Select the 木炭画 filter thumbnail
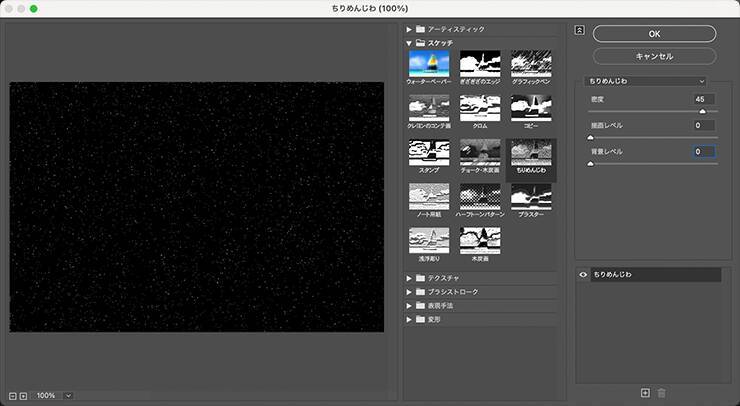 480,241
